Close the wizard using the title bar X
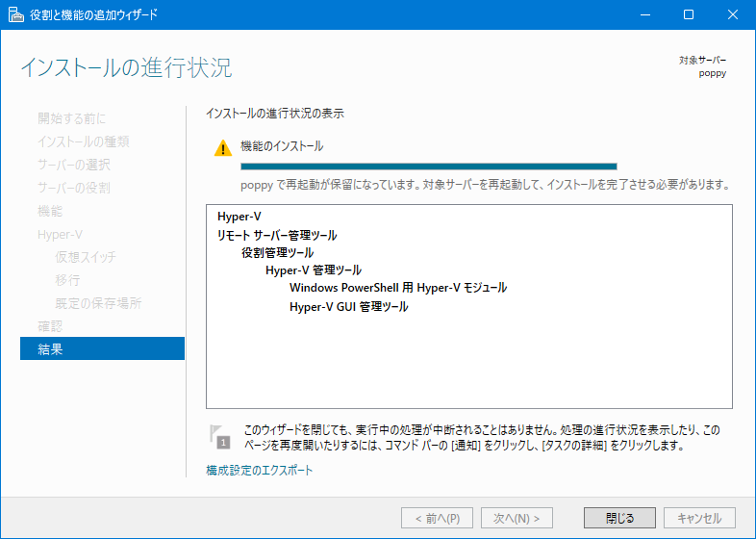The width and height of the screenshot is (756, 539). click(732, 15)
